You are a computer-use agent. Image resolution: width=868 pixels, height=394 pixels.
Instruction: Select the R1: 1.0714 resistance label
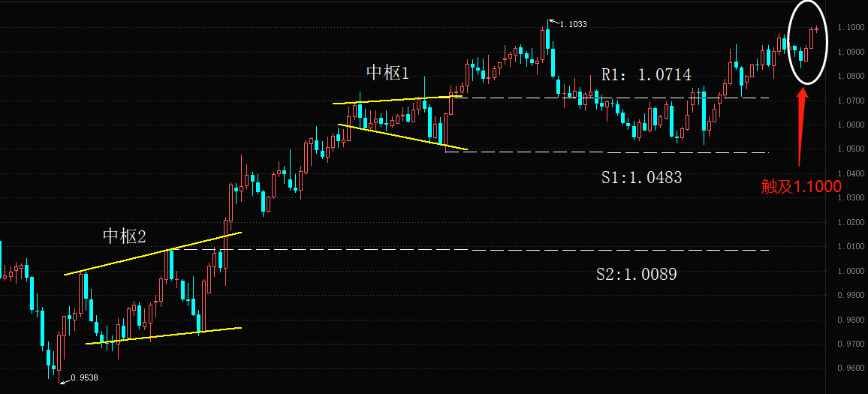pyautogui.click(x=646, y=74)
